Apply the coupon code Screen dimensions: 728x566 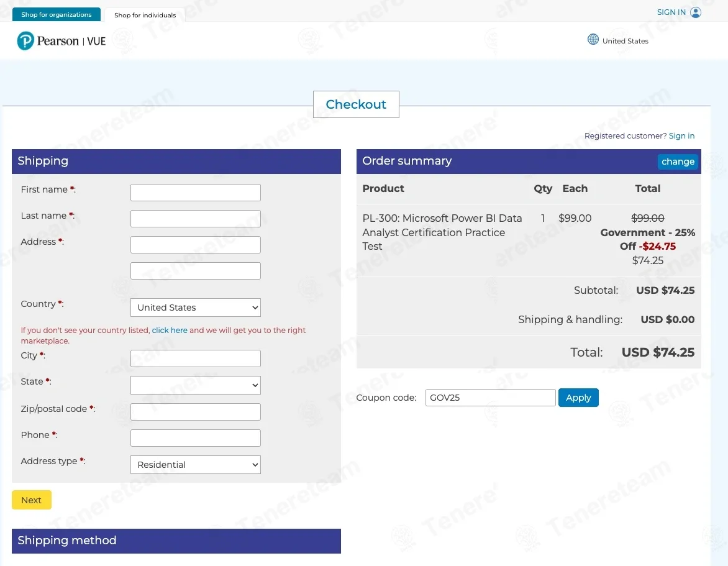578,398
